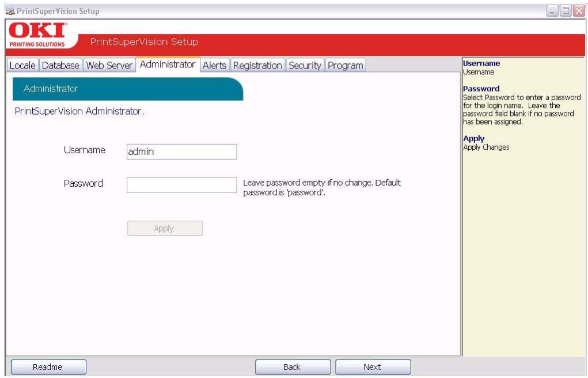The height and width of the screenshot is (378, 588).
Task: Open the Locale tab
Action: 22,65
